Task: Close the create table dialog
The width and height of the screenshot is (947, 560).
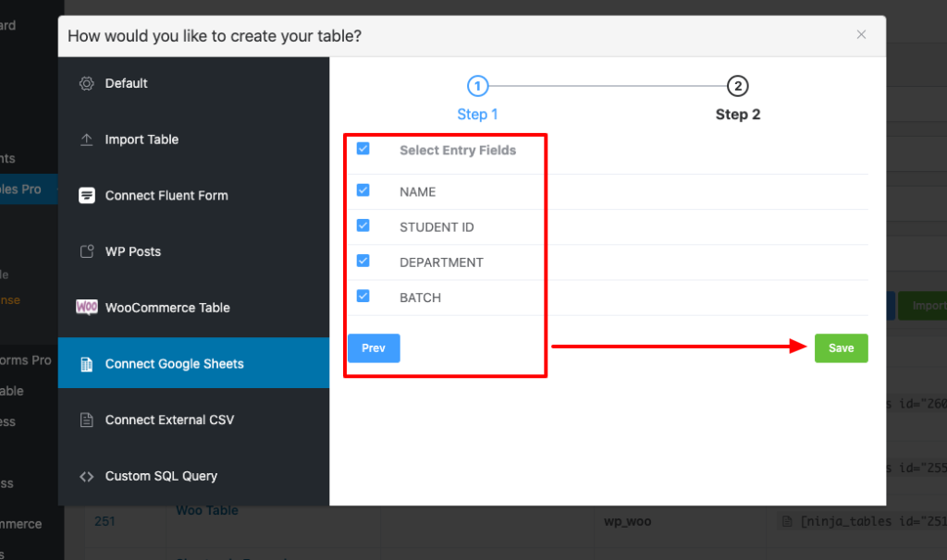Action: tap(861, 35)
